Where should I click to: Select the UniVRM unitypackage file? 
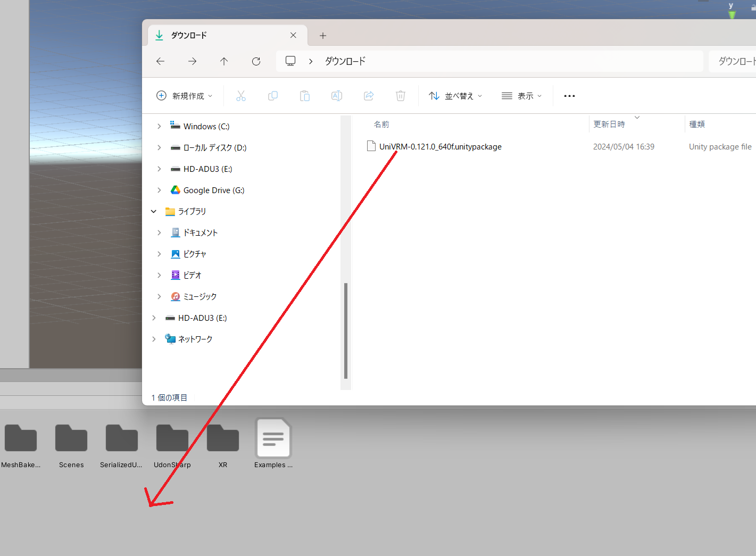click(440, 146)
